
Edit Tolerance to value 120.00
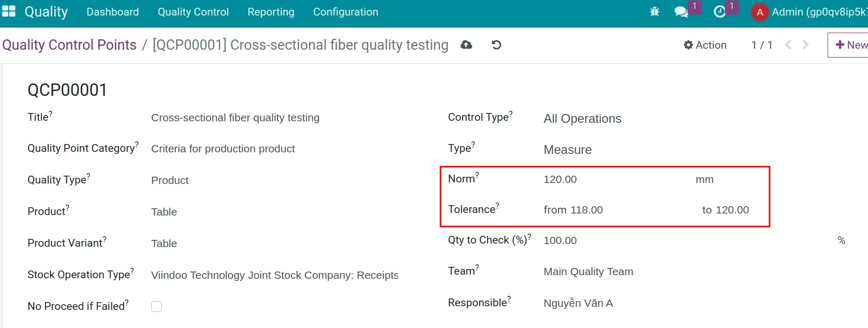pos(732,210)
